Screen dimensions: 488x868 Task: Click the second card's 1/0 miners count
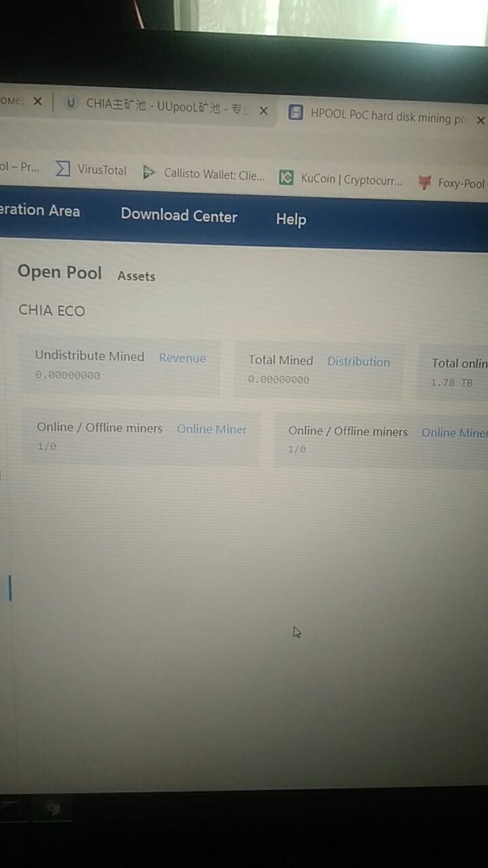[297, 449]
